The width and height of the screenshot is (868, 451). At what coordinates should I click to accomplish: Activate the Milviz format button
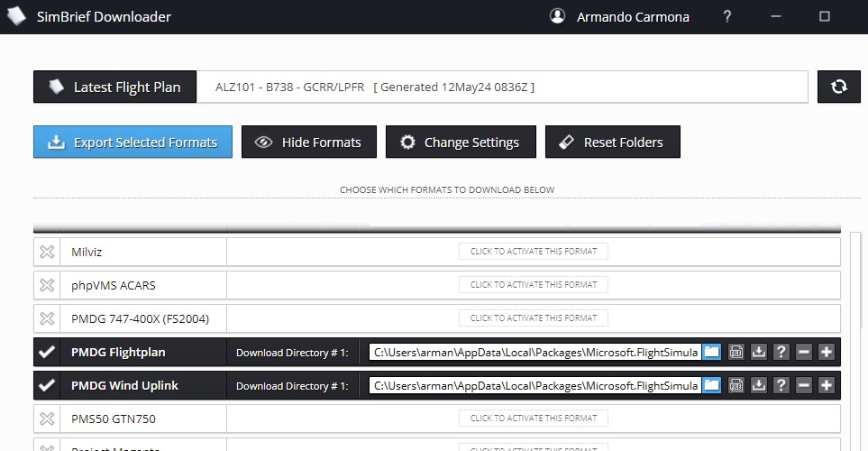tap(533, 252)
